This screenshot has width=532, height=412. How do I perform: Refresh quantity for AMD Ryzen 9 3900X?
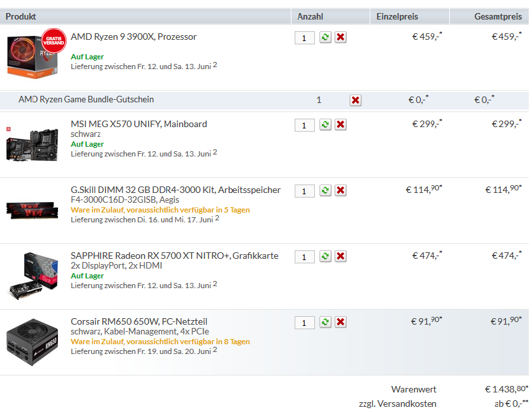point(325,38)
